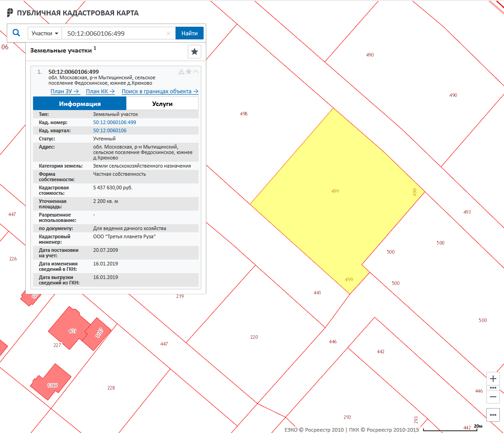The height and width of the screenshot is (433, 504).
Task: Open the map tools three-dots button
Action: [493, 414]
